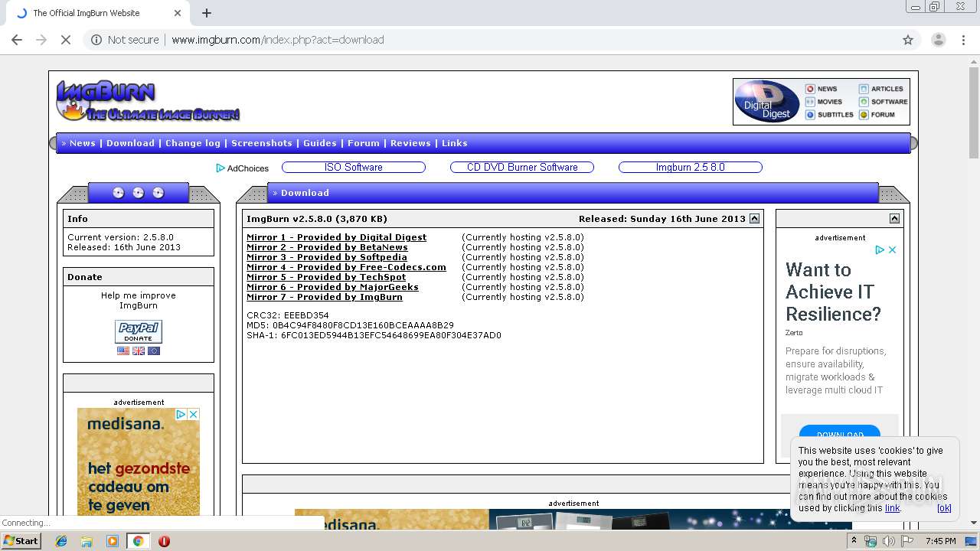The image size is (980, 551).
Task: Open Digital Digest Software icon link
Action: point(884,102)
